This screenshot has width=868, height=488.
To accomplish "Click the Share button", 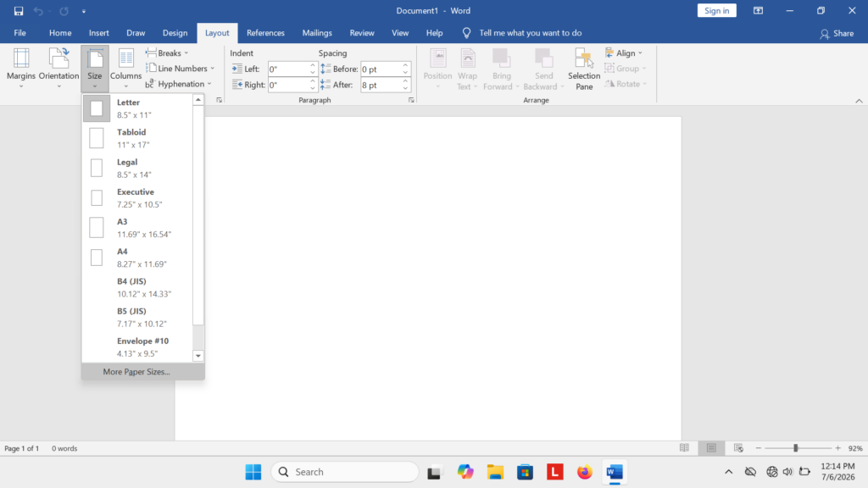I will [837, 34].
